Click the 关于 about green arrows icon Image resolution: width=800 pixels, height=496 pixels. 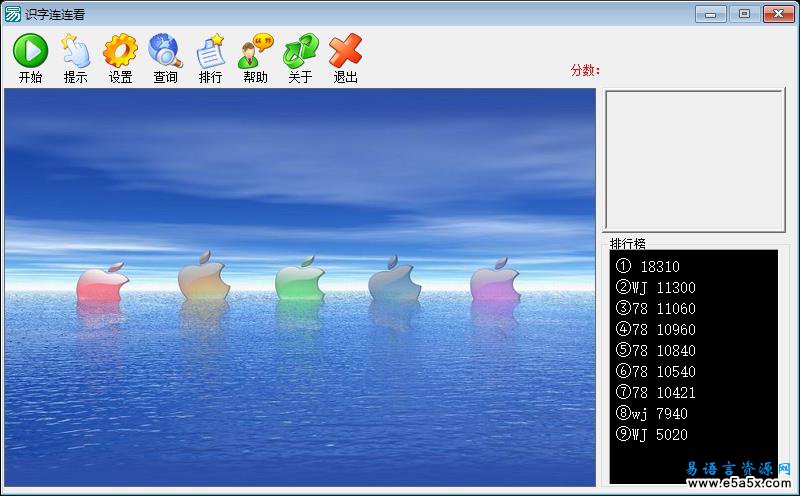point(301,51)
